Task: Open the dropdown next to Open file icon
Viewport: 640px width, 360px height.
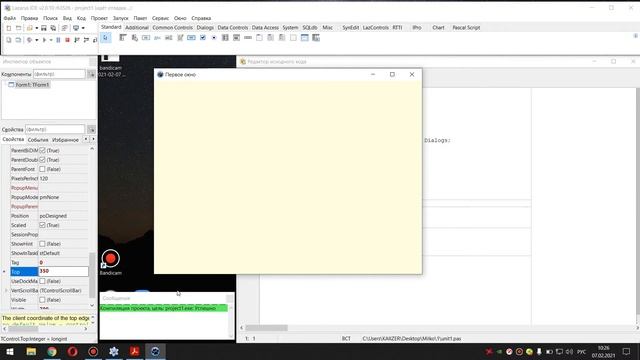Action: (36, 28)
